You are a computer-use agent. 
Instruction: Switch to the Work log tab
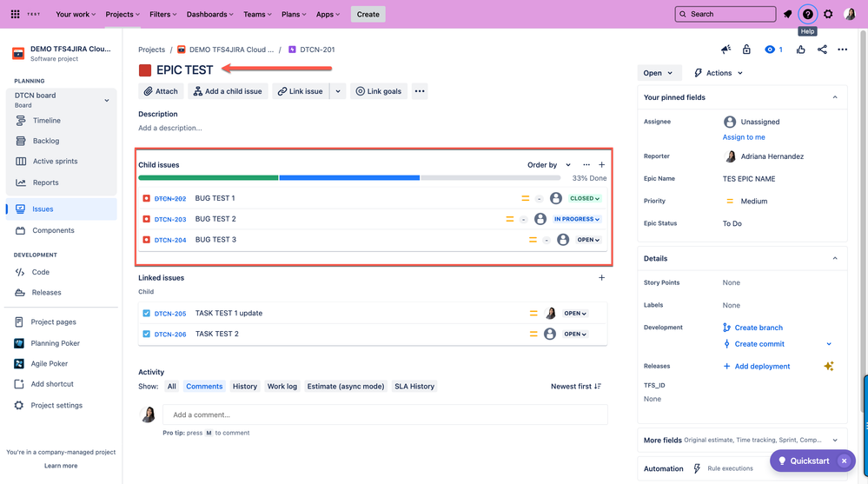pos(282,387)
